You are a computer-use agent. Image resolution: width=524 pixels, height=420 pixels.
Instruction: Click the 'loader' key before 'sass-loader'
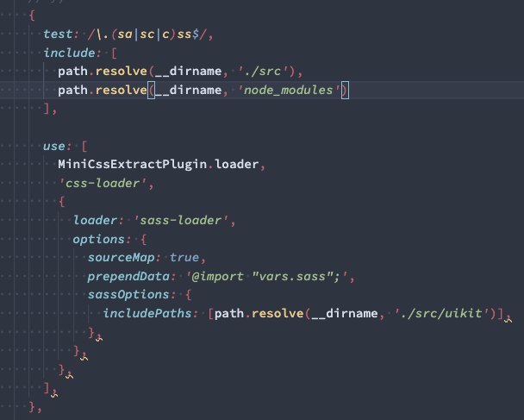[x=96, y=221]
